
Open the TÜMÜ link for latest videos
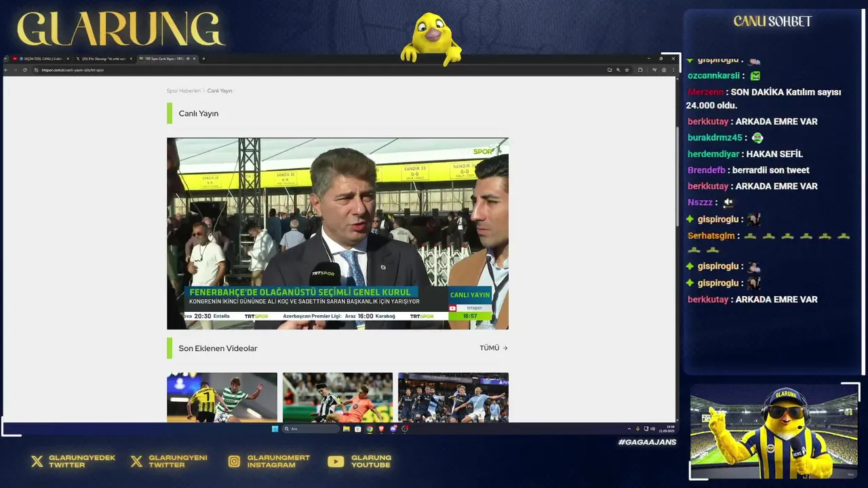pyautogui.click(x=494, y=348)
